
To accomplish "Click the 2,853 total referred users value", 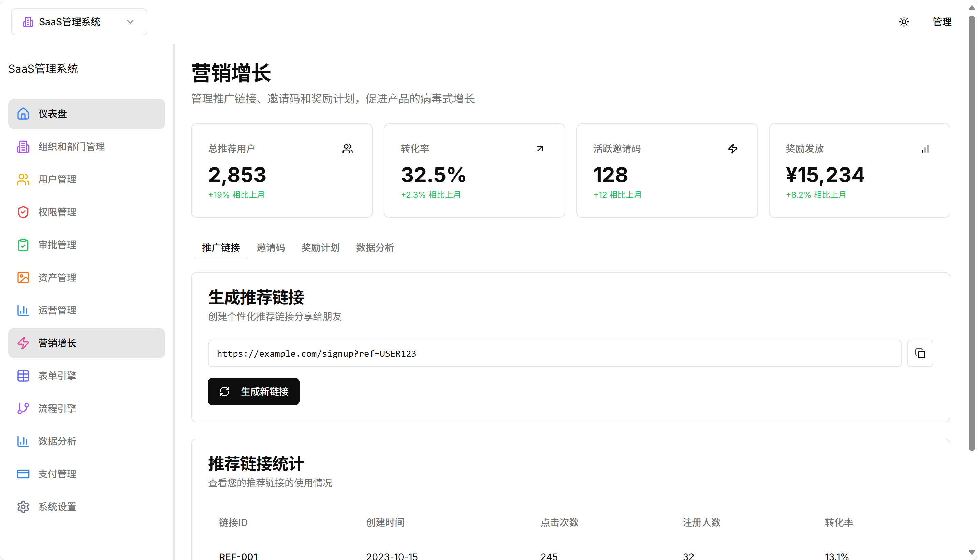I will point(237,175).
